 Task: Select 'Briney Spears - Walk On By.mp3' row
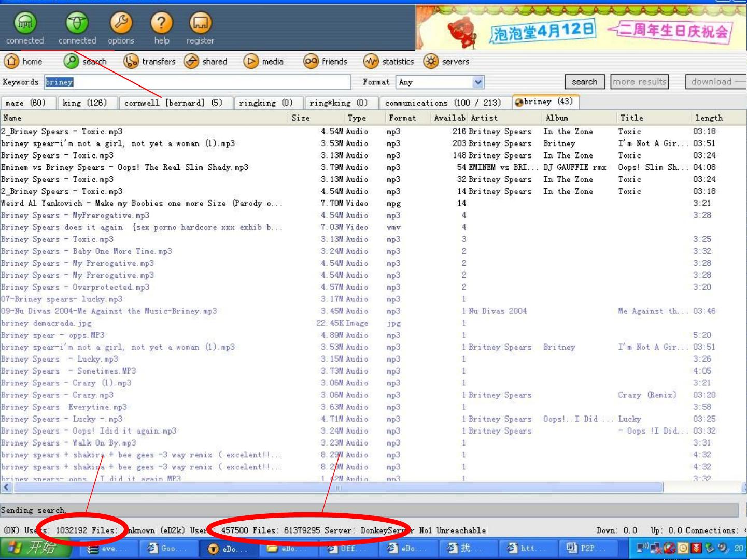(373, 442)
